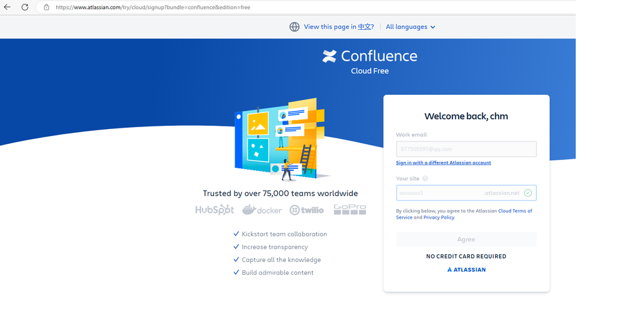644x331 pixels.
Task: Select the Atlassian signup URL address bar
Action: coord(153,7)
